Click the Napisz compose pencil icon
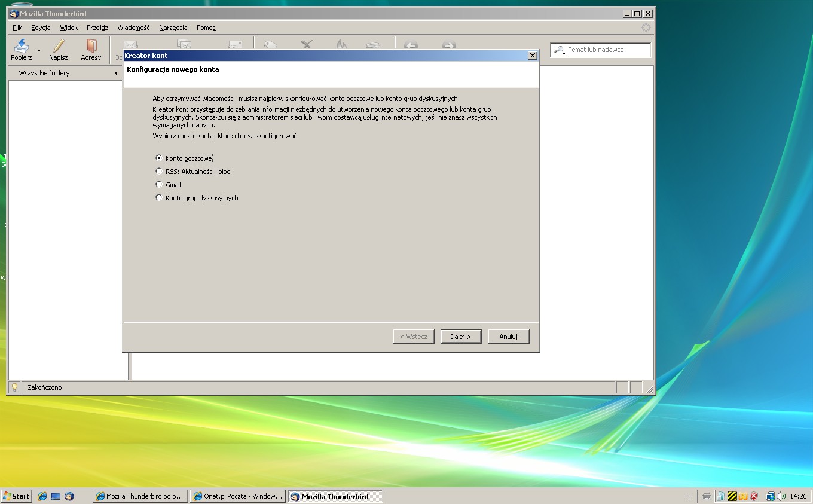 [58, 46]
